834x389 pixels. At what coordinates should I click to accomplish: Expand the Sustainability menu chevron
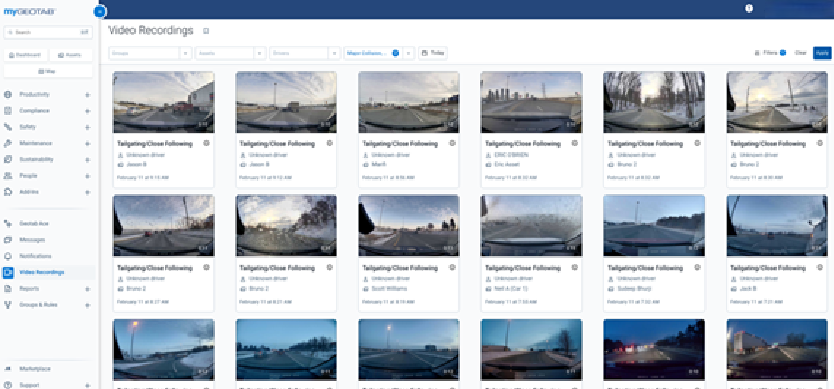coord(87,160)
